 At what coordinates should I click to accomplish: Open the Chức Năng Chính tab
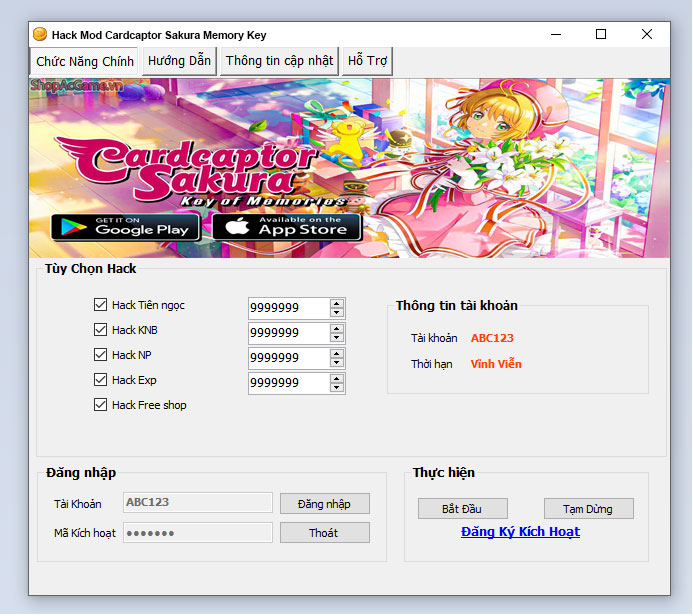coord(85,61)
